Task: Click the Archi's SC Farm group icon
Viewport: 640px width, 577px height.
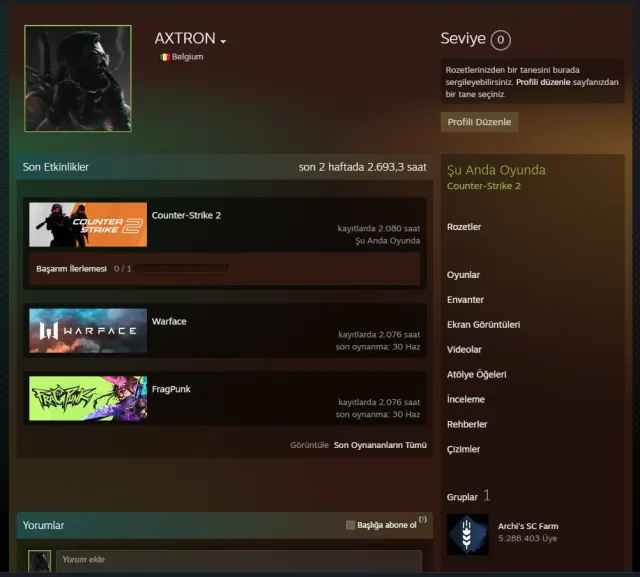Action: click(x=468, y=534)
